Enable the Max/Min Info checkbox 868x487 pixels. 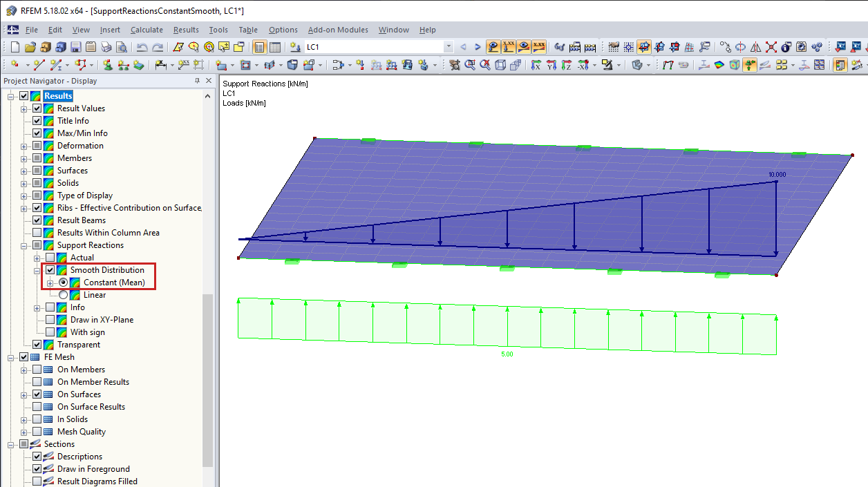click(37, 133)
